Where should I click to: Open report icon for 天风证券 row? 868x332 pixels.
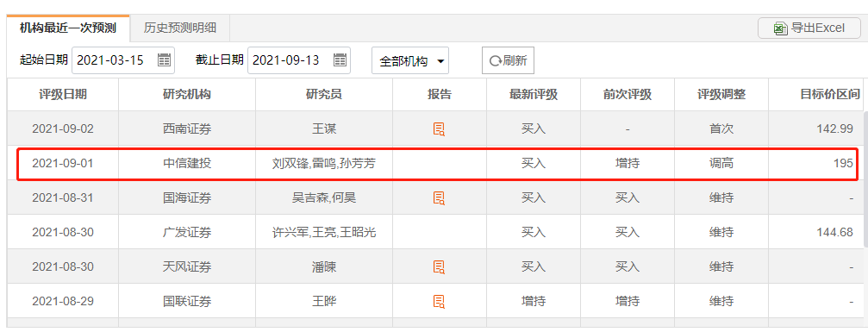point(439,267)
